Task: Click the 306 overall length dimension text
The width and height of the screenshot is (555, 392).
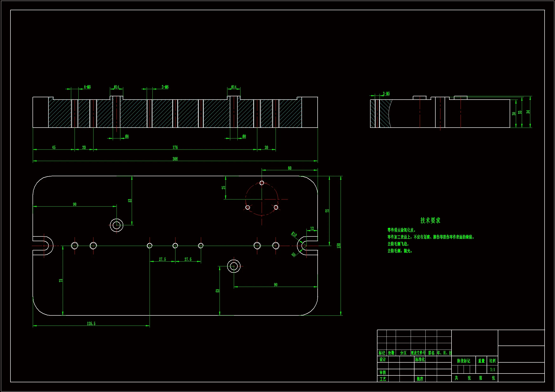Action: pos(175,159)
